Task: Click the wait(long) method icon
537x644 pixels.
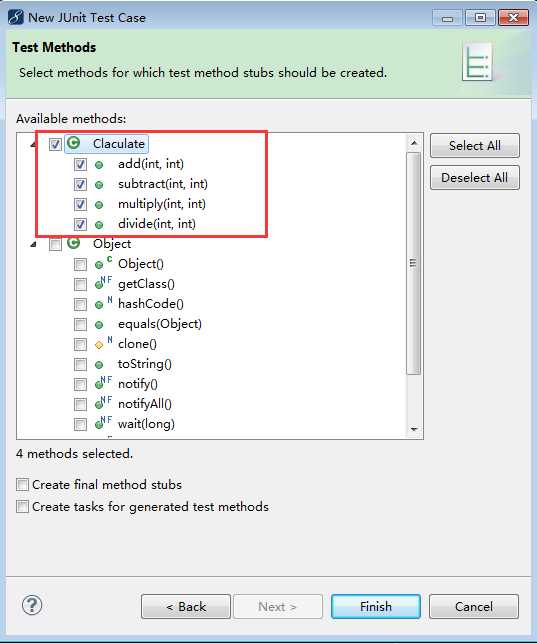Action: click(x=103, y=423)
